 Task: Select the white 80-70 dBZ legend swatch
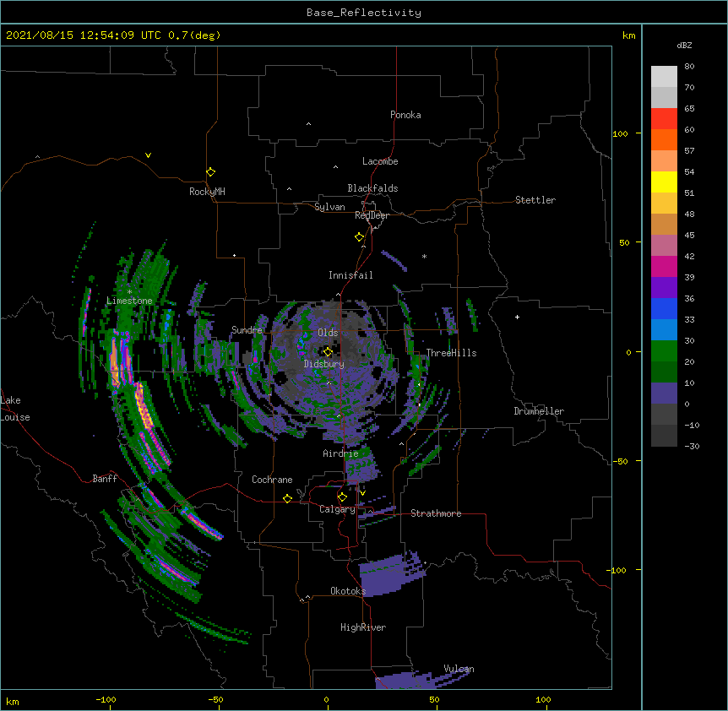(664, 77)
